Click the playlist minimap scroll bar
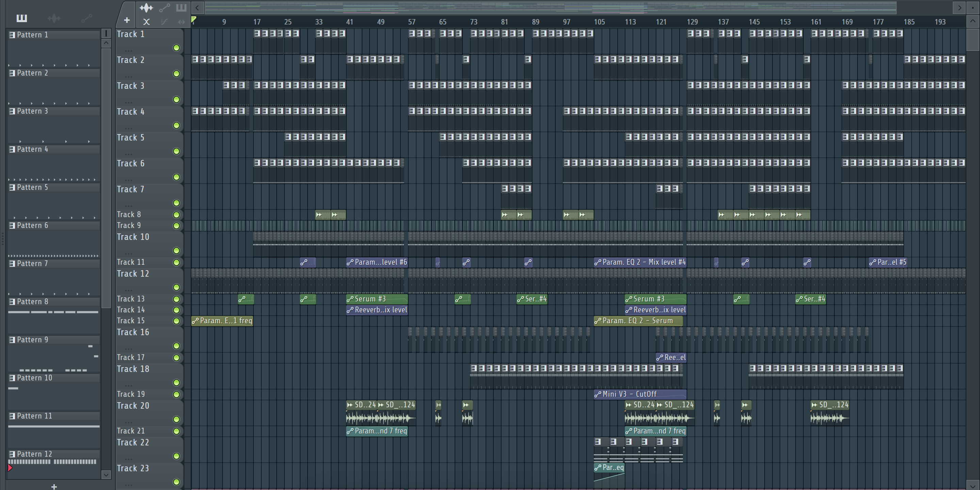Screen dimensions: 980x490 (x=551, y=7)
